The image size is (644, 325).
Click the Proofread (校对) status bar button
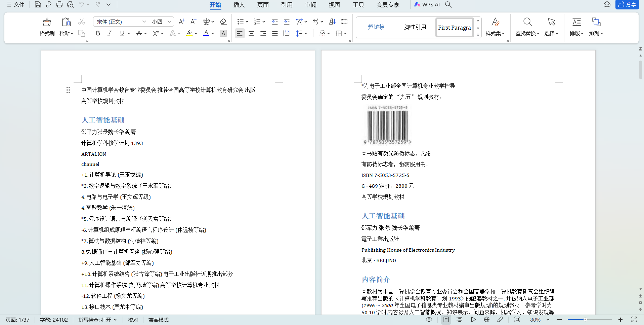133,320
